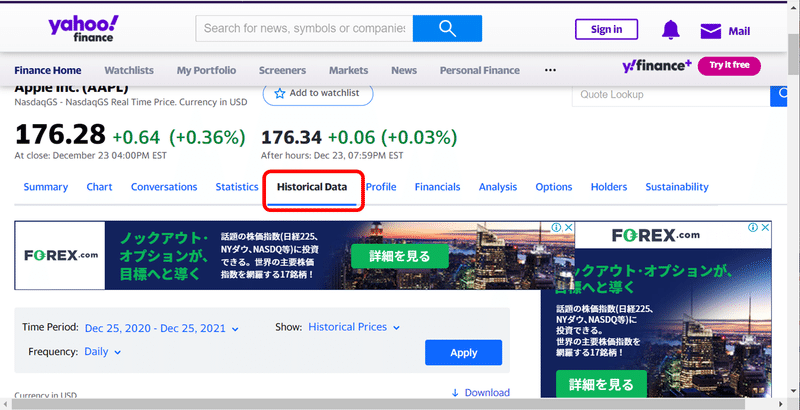This screenshot has width=800, height=410.
Task: Open Personal Finance menu item
Action: click(480, 70)
